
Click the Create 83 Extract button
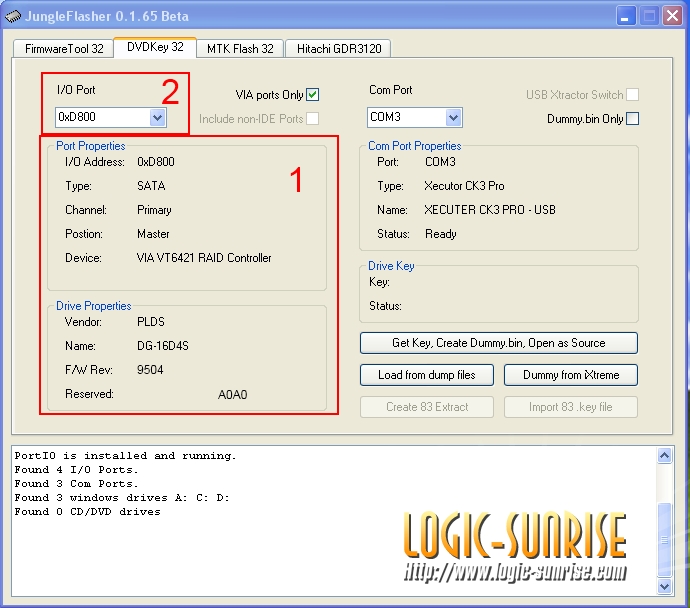(426, 407)
